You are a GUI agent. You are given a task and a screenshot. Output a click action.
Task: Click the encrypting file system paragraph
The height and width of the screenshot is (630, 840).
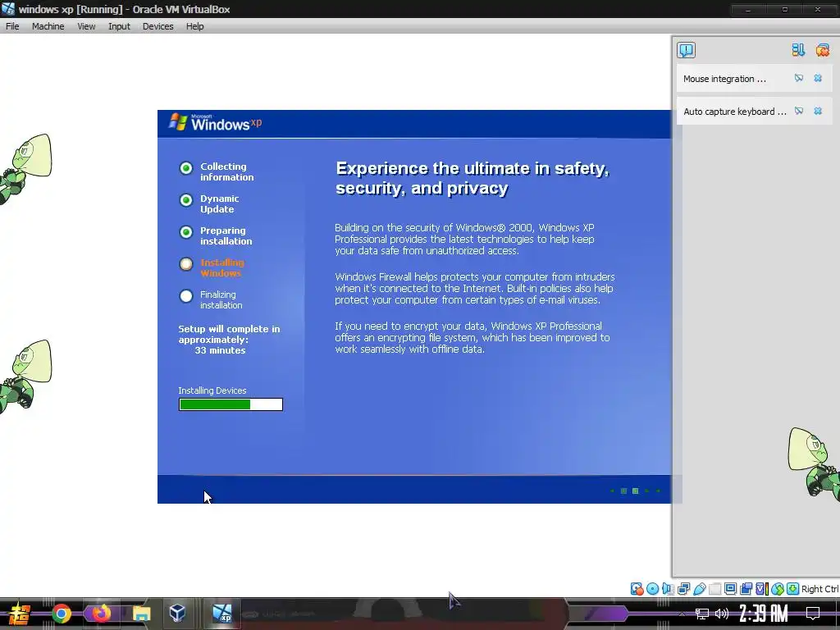[472, 337]
